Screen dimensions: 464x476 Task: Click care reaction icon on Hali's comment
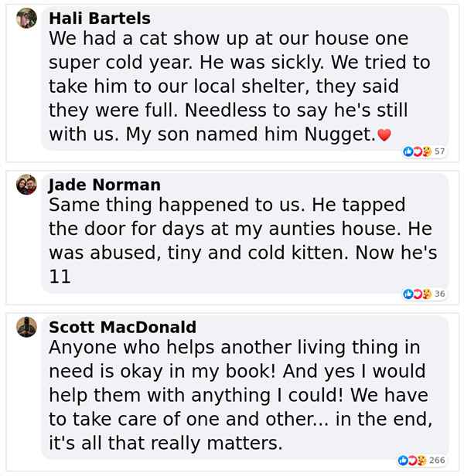coord(427,151)
